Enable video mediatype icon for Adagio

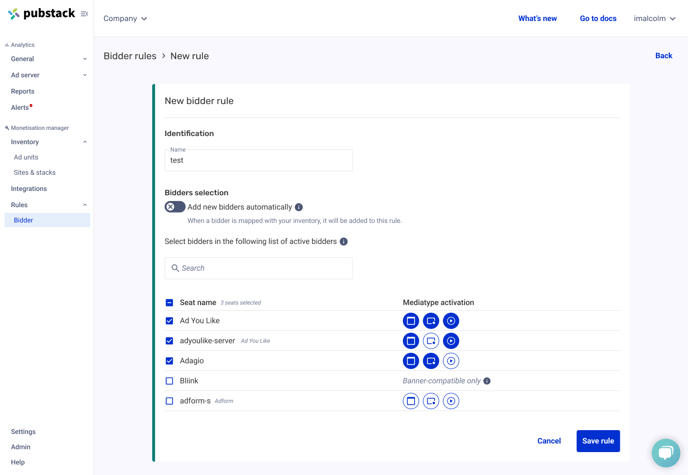coord(451,361)
